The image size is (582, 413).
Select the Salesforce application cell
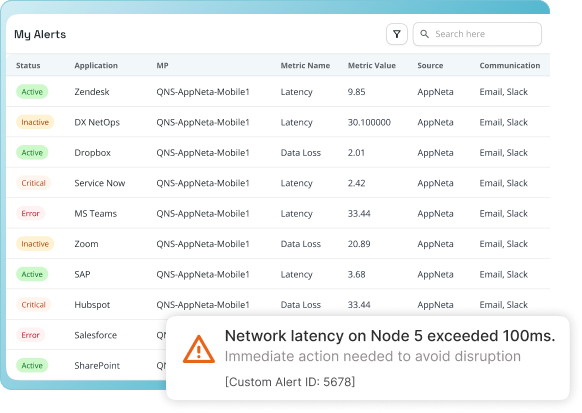pos(95,335)
